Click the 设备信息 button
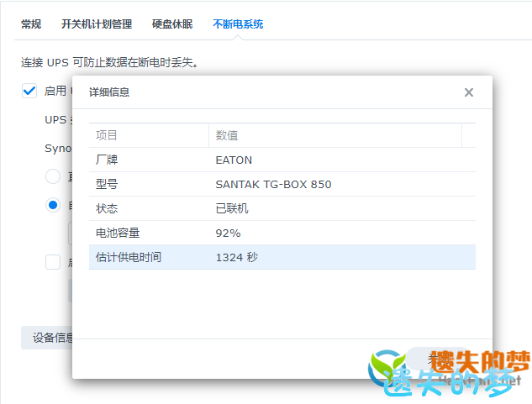Image resolution: width=532 pixels, height=404 pixels. coord(47,338)
